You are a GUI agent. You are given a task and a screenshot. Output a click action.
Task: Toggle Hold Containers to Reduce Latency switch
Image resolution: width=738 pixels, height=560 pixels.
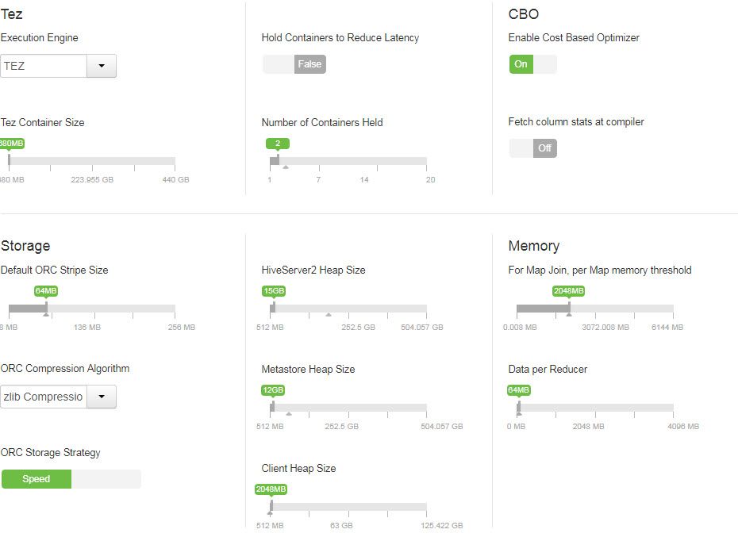pos(294,64)
